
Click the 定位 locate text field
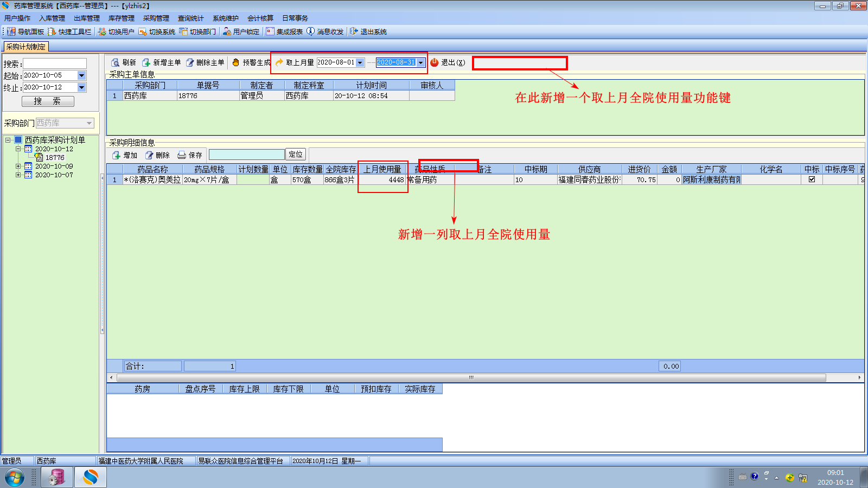coord(247,155)
